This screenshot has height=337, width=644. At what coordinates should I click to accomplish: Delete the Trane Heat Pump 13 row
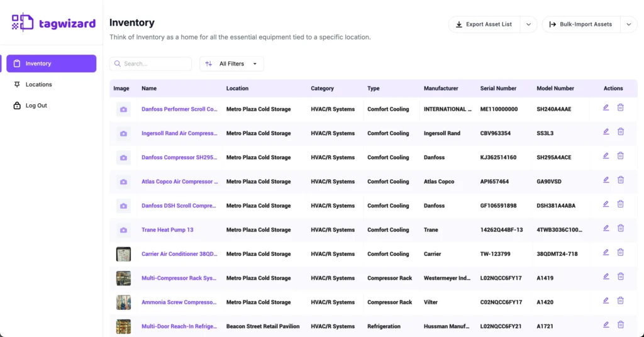(621, 228)
